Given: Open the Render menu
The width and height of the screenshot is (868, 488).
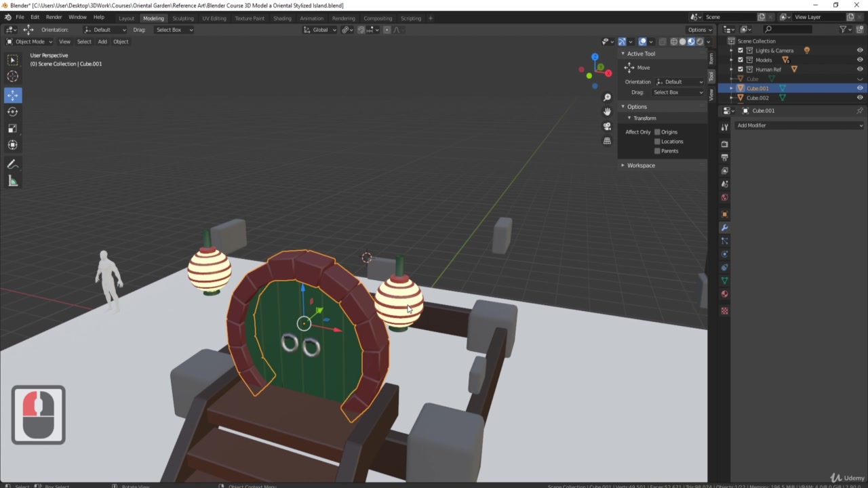Looking at the screenshot, I should point(54,17).
